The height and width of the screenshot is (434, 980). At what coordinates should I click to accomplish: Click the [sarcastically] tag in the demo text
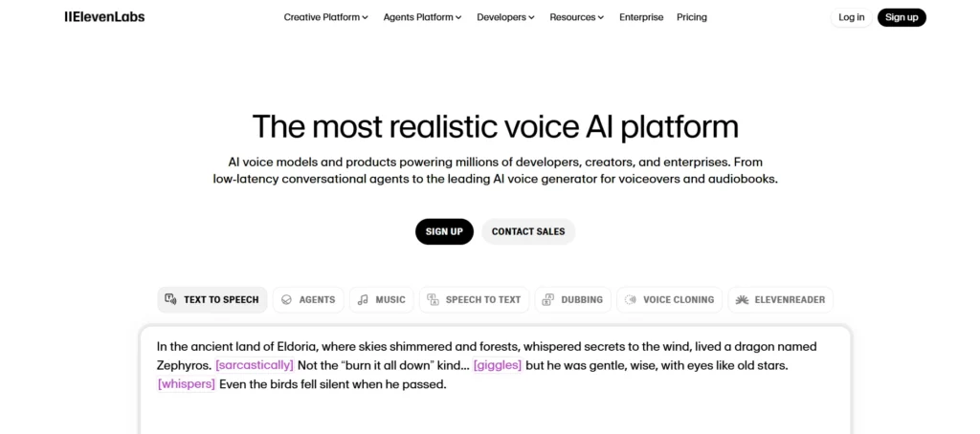point(255,365)
